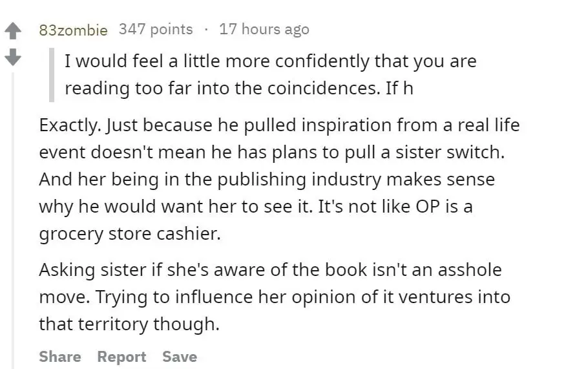Click the quoted text starting 'I would feel'
This screenshot has width=588, height=369.
[270, 74]
